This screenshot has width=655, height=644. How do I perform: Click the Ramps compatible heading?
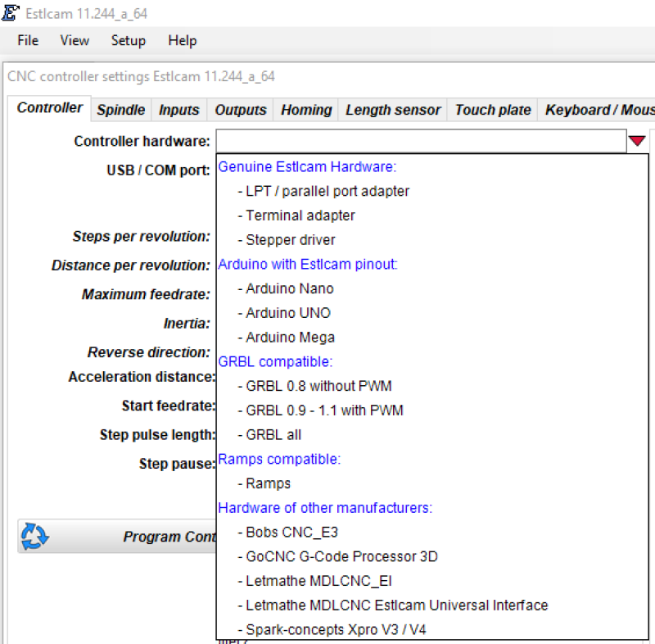pos(279,460)
